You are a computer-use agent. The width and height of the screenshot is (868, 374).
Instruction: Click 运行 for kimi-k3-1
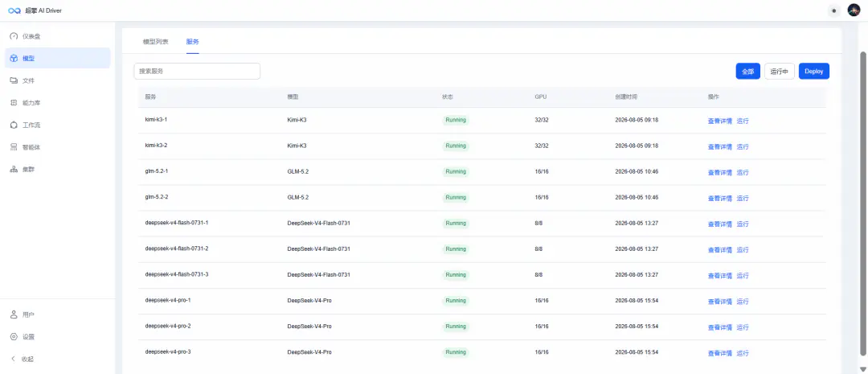pos(743,121)
